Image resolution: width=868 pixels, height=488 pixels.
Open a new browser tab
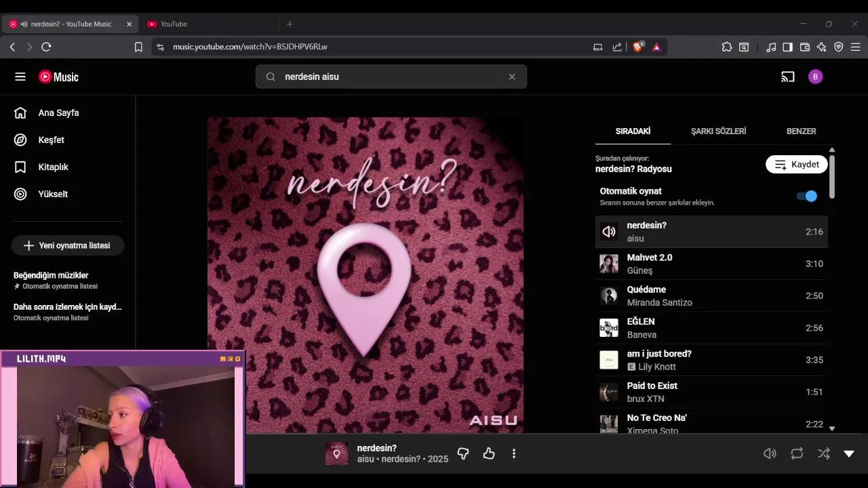[290, 24]
